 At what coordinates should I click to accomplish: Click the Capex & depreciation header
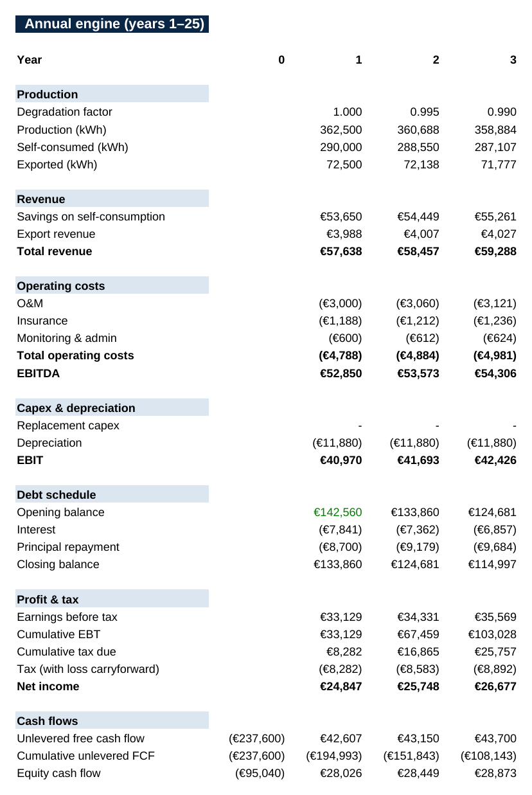(112, 407)
